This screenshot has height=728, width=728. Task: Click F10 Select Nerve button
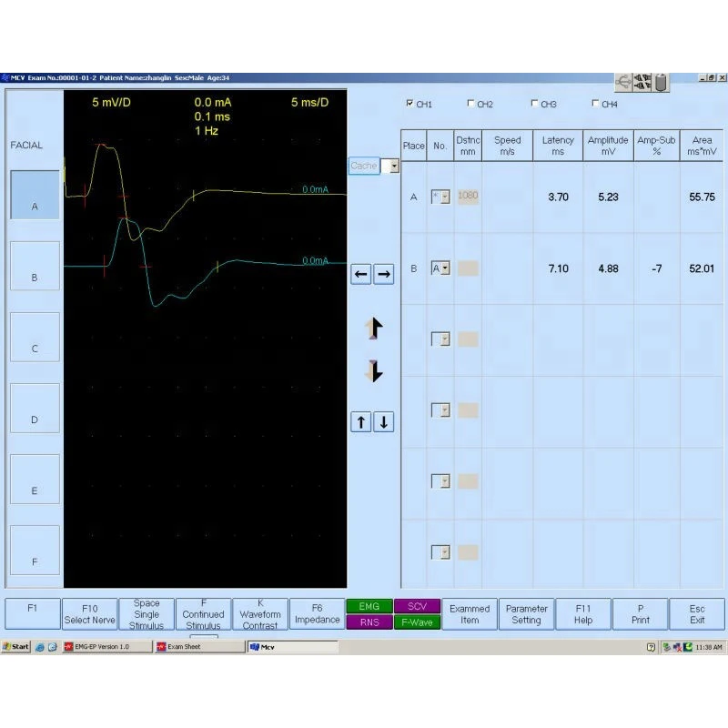click(89, 613)
